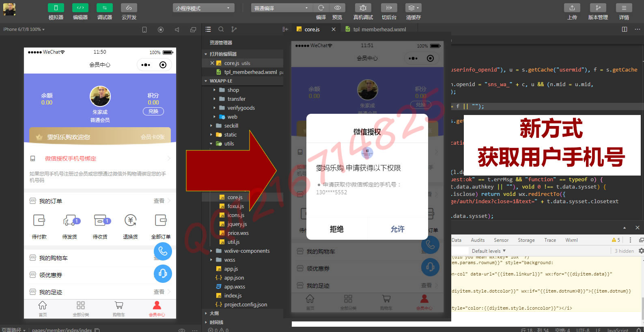Viewport: 644px width, 332px height.
Task: Expand the shop folder
Action: [233, 90]
